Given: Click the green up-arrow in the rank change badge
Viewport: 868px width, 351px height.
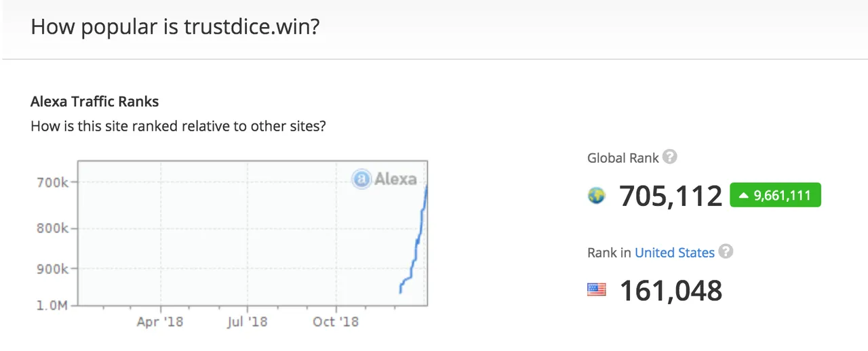Looking at the screenshot, I should click(743, 196).
